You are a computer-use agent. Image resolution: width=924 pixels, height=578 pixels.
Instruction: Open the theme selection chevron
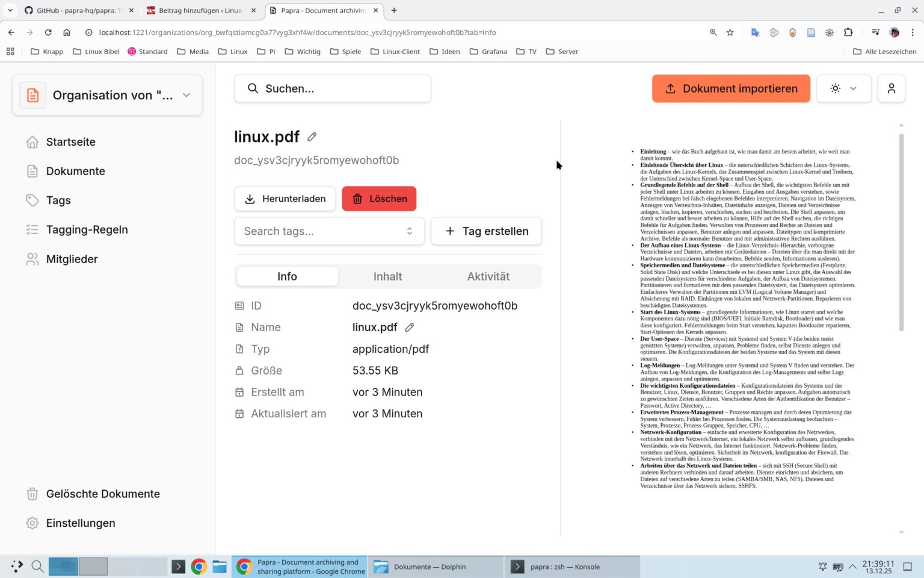coord(852,89)
